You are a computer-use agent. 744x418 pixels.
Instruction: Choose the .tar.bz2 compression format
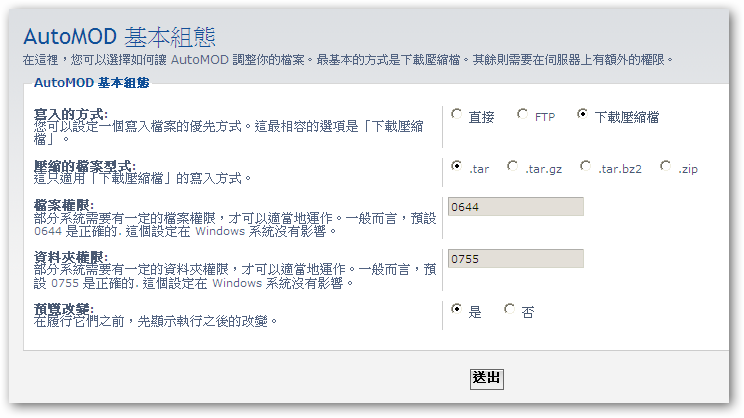click(586, 166)
